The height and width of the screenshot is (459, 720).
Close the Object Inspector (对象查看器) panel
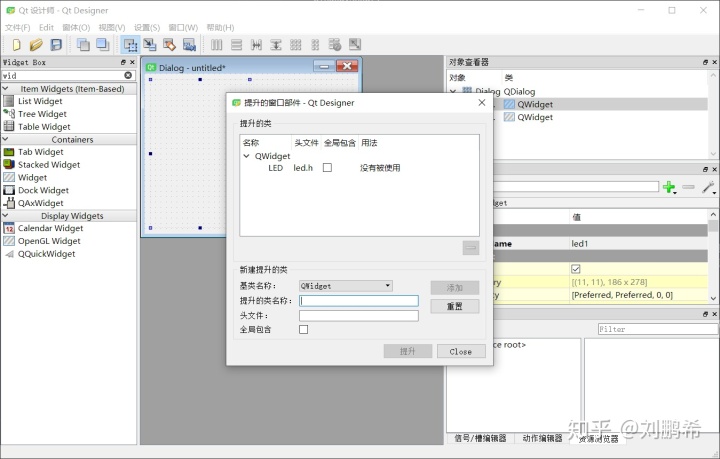coord(714,62)
